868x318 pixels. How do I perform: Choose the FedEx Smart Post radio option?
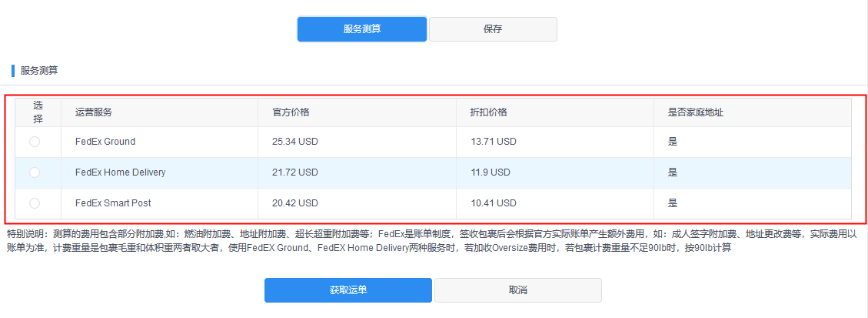click(35, 203)
